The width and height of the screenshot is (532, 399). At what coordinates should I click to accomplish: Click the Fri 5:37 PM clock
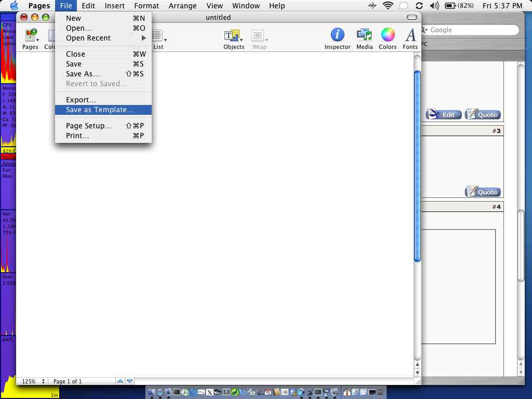pos(502,6)
